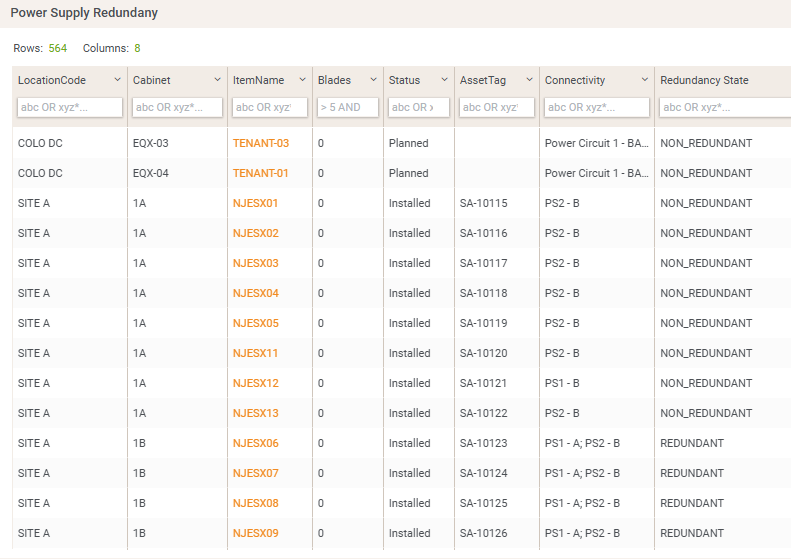Image resolution: width=791 pixels, height=559 pixels.
Task: Expand the AssetTag column menu chevron
Action: pos(529,80)
